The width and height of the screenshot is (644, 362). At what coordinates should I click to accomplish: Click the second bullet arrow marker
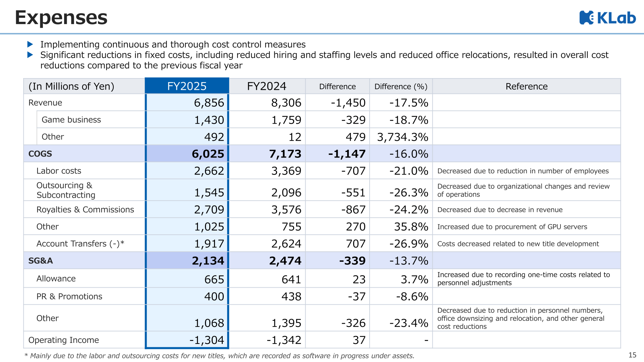pos(30,55)
